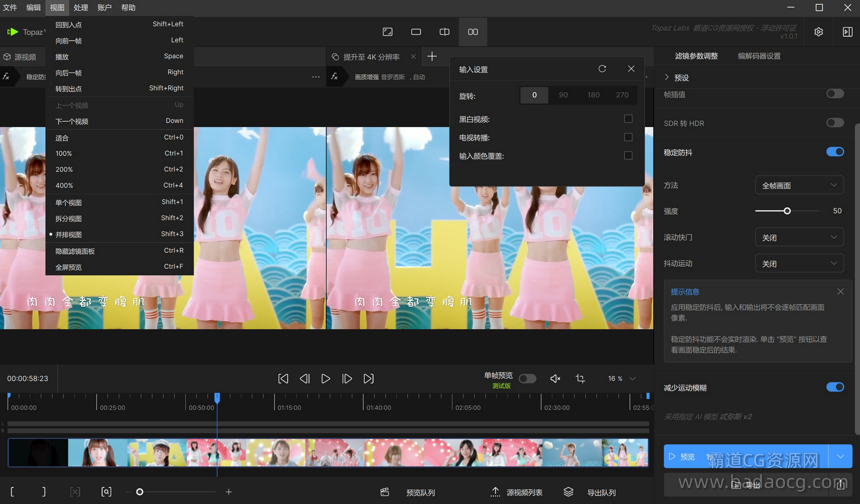Click the crop tool icon
The image size is (860, 504).
[580, 379]
